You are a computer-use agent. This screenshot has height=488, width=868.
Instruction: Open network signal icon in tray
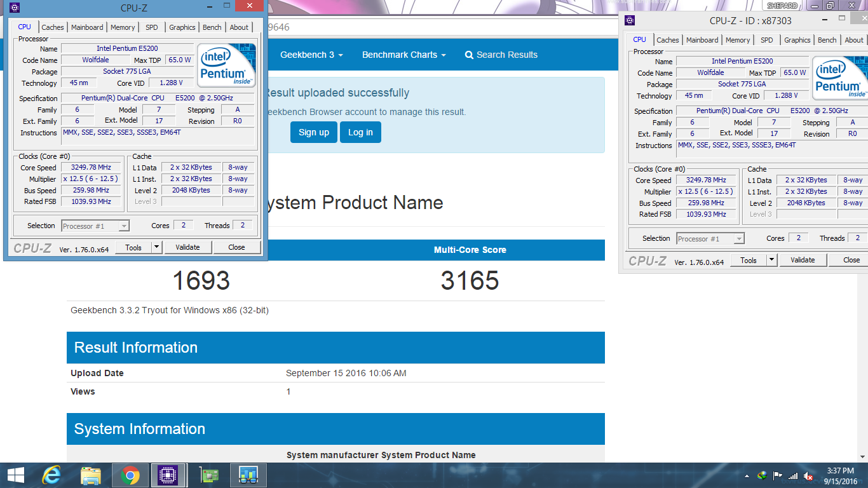click(x=793, y=475)
